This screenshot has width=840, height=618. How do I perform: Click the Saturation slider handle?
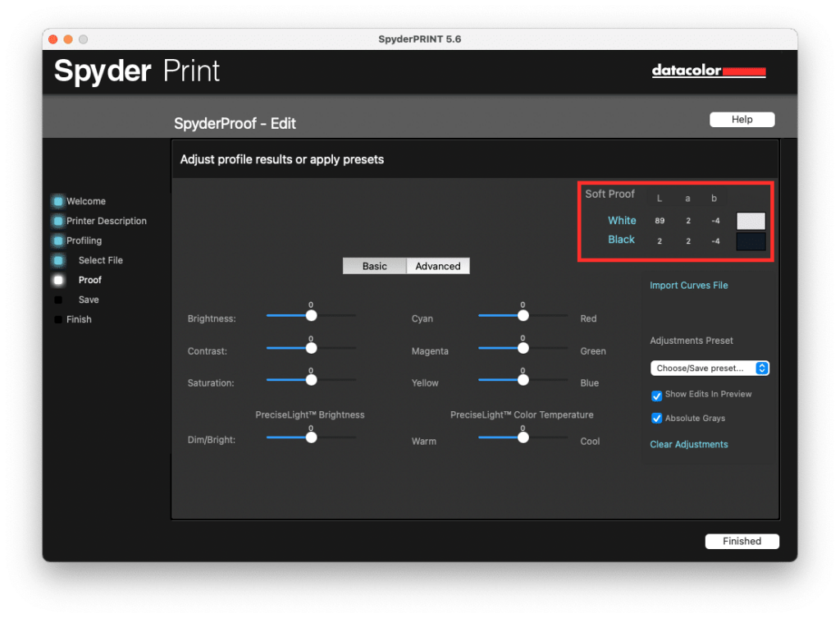tap(311, 380)
